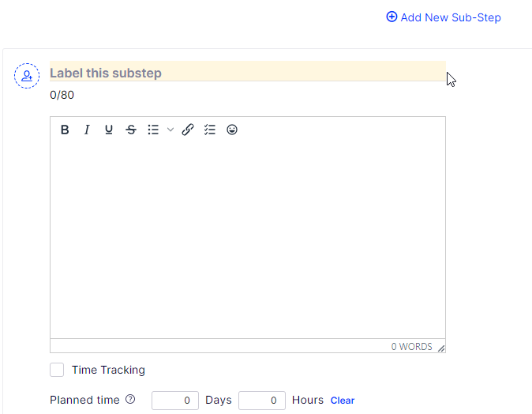Click the Planned time help icon

[x=130, y=400]
